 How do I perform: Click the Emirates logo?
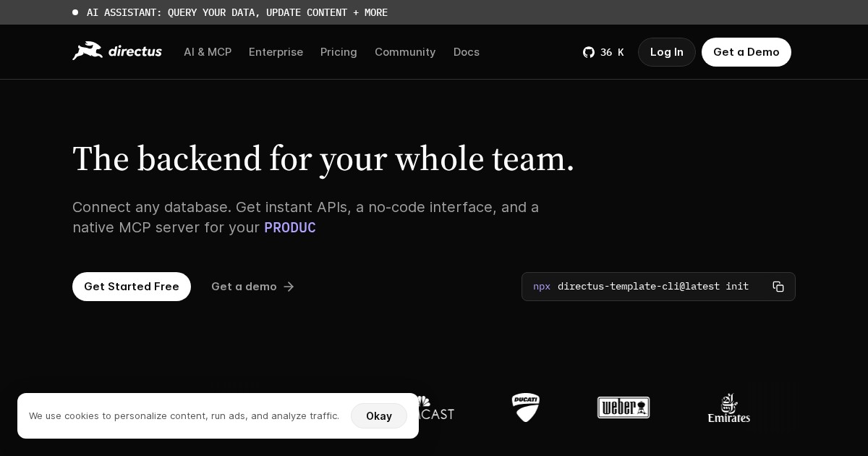tap(728, 408)
